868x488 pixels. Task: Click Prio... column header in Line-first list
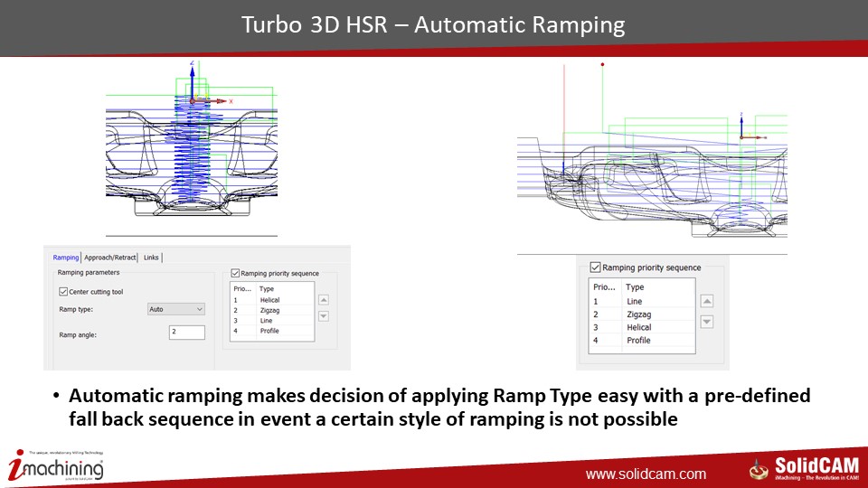[x=602, y=286]
